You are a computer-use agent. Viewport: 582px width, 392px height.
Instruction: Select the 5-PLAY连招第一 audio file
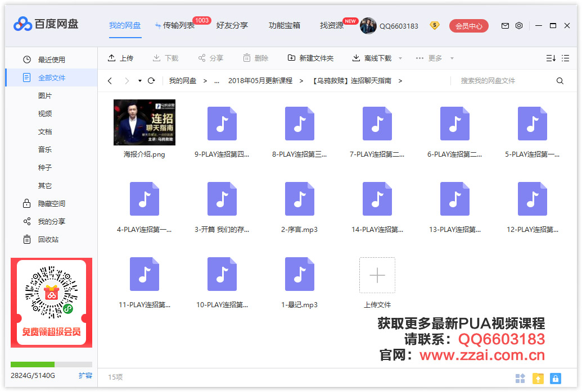pyautogui.click(x=533, y=124)
